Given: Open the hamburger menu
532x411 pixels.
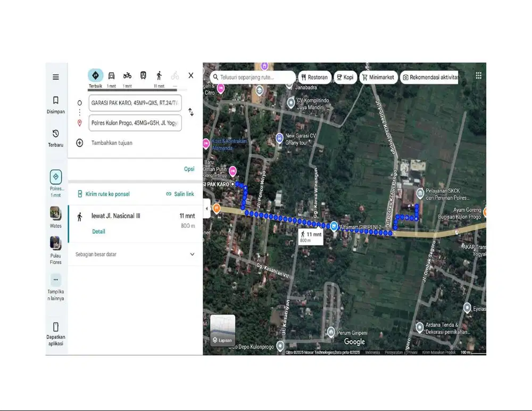Looking at the screenshot, I should pos(56,77).
